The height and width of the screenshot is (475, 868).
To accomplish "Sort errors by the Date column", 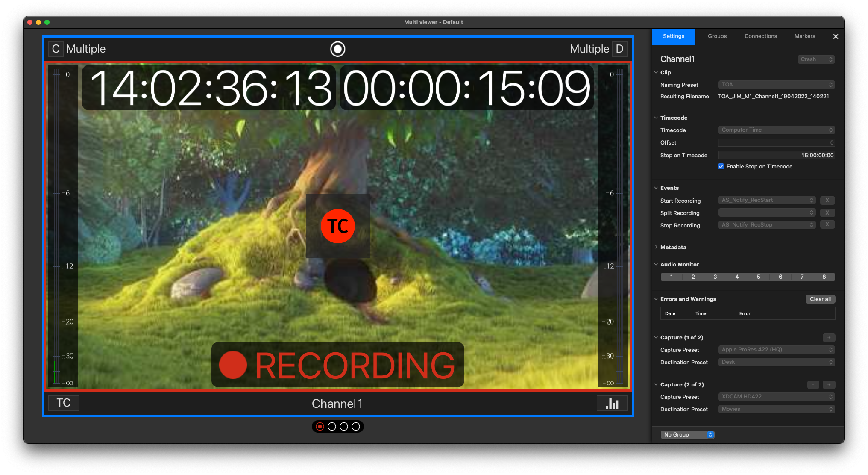I will (x=676, y=313).
